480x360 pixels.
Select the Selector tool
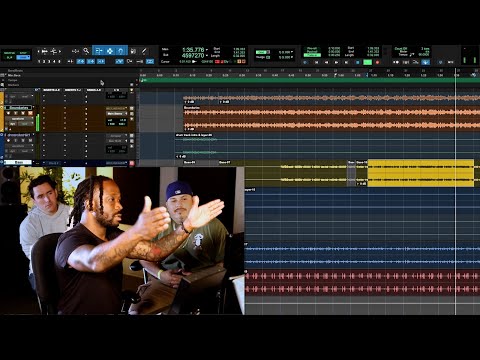coord(110,51)
